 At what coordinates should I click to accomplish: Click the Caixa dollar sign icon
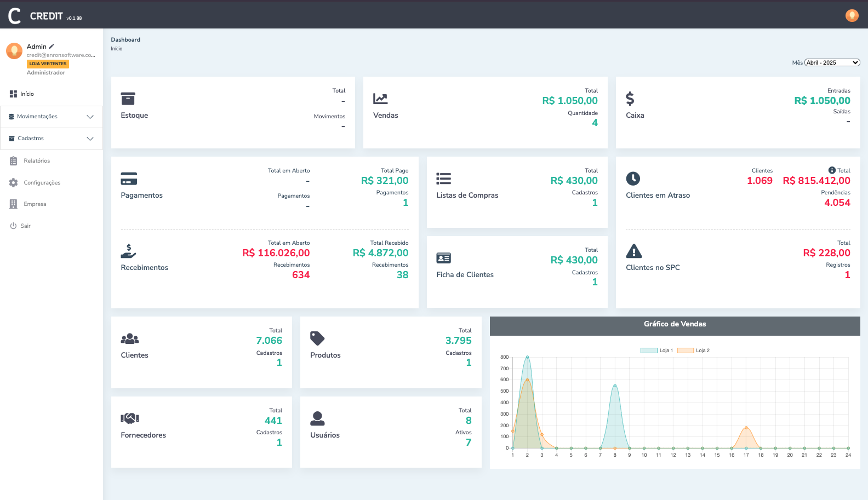pos(630,99)
